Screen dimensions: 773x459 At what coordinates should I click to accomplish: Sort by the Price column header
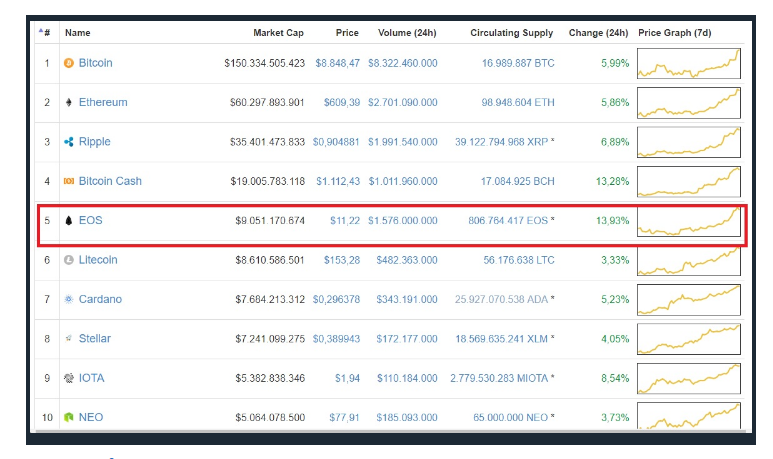pos(347,33)
